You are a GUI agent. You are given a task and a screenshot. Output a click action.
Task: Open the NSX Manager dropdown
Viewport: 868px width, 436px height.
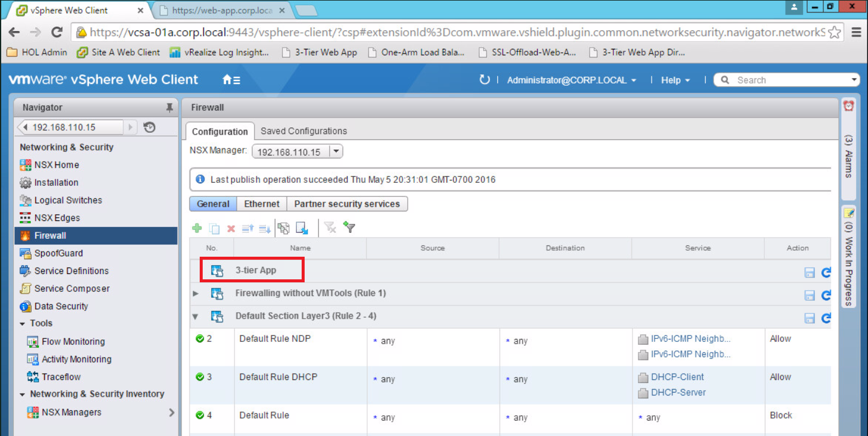pyautogui.click(x=336, y=152)
